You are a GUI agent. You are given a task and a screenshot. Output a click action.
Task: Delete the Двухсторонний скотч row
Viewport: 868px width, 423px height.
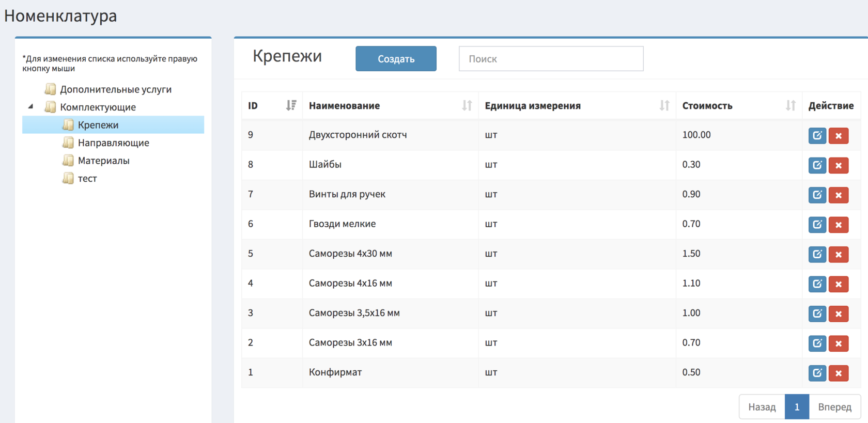pos(839,136)
